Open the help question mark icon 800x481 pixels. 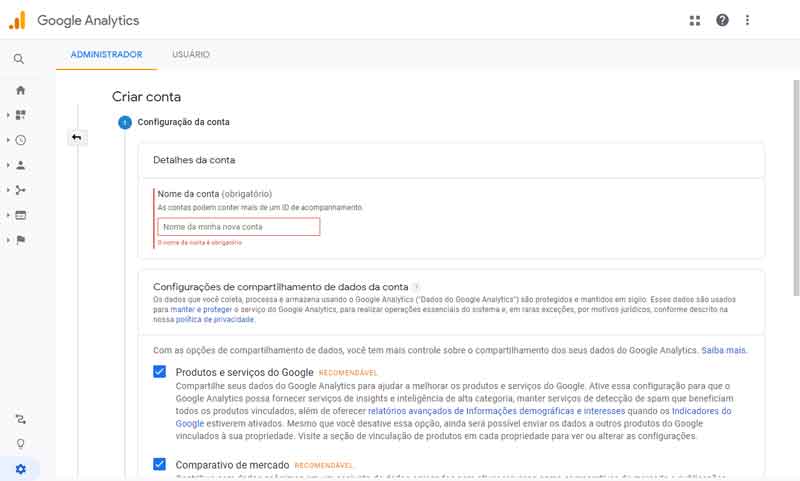click(x=722, y=20)
